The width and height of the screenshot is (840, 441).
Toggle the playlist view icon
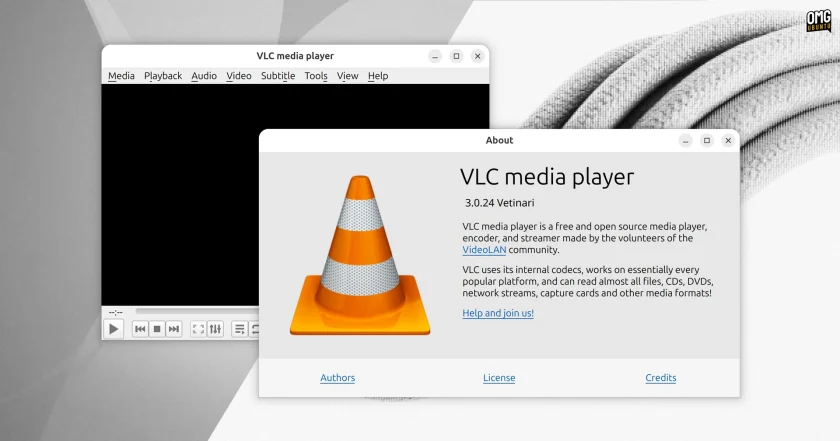[x=239, y=329]
